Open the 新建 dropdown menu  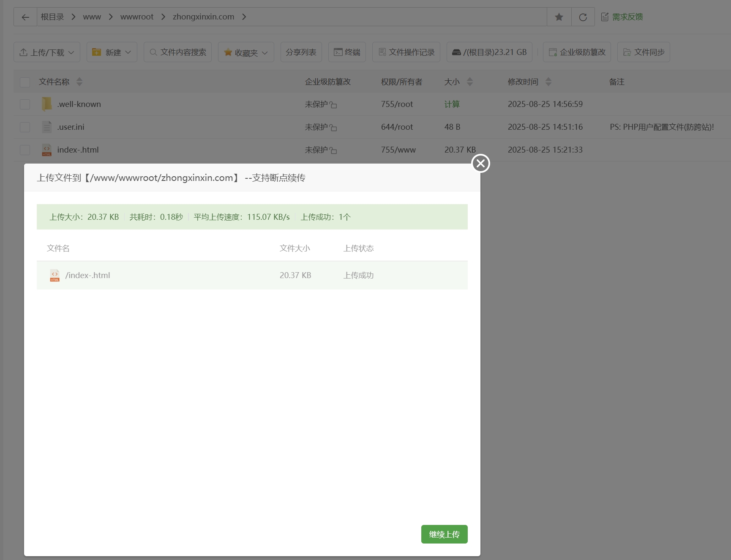[x=112, y=52]
